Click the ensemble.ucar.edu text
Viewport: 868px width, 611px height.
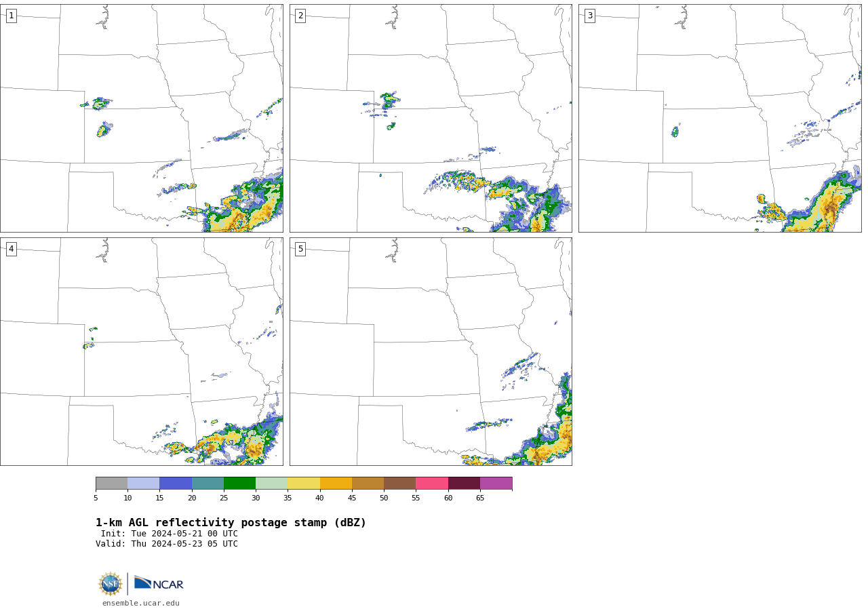[x=141, y=603]
